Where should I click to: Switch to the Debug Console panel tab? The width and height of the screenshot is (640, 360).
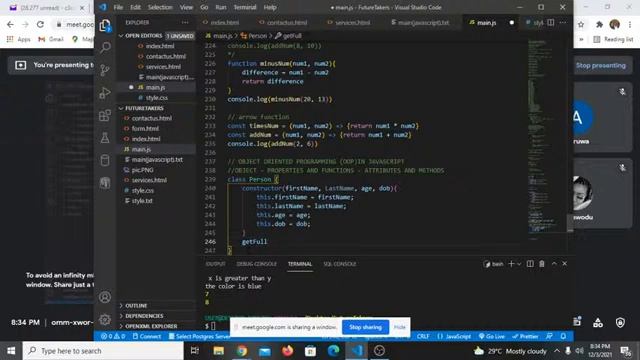click(x=256, y=264)
